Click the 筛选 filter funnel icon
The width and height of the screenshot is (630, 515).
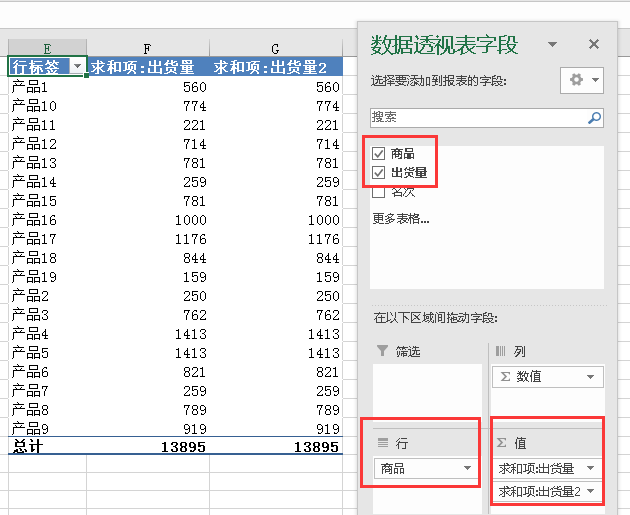(381, 351)
